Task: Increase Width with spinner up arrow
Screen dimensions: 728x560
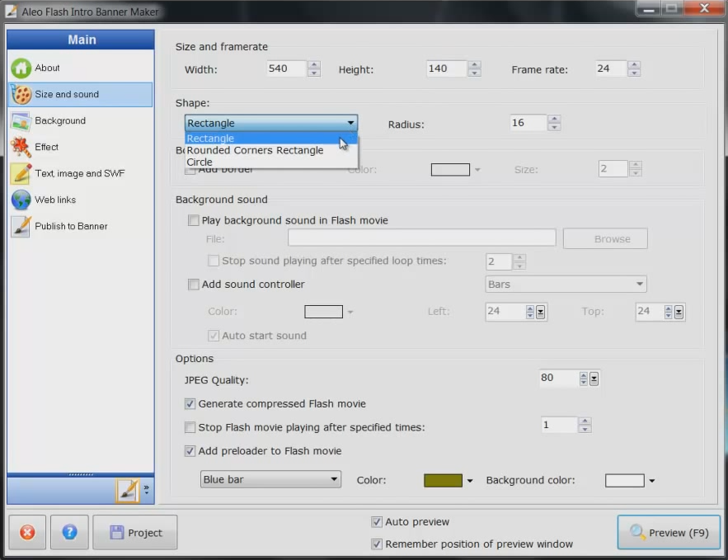Action: tap(314, 65)
